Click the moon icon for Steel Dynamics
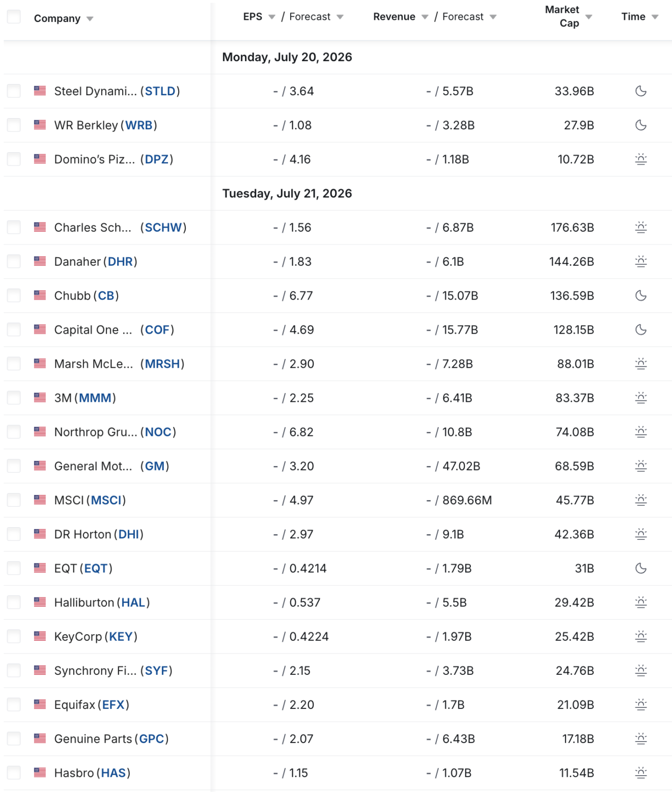672x792 pixels. [641, 91]
